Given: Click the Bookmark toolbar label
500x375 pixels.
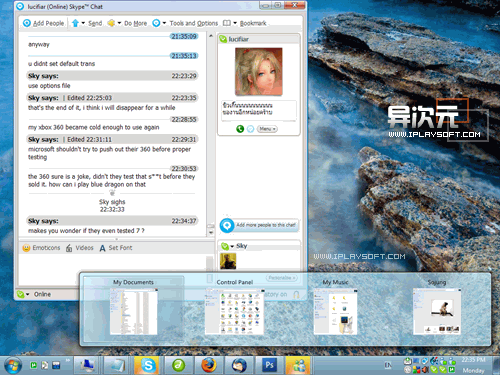Looking at the screenshot, I should coord(253,23).
